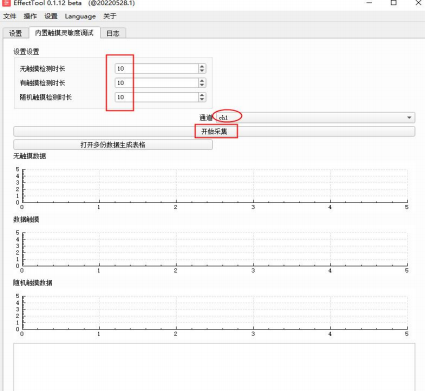Click the 随机触摸检测时长 value field
Image resolution: width=425 pixels, height=391 pixels.
(x=156, y=97)
